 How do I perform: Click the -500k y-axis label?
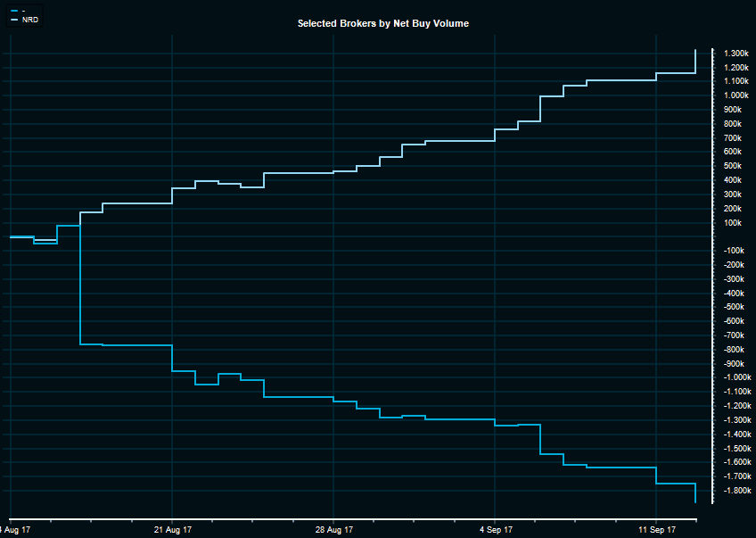(735, 307)
